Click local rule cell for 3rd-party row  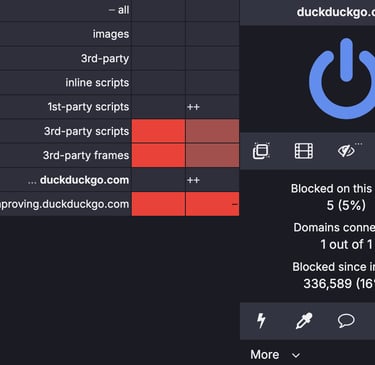(212, 58)
